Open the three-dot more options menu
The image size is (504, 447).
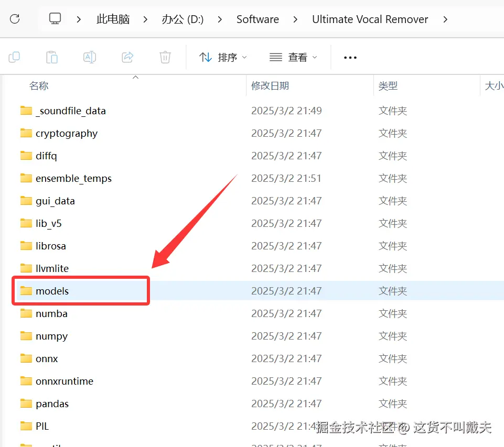(x=350, y=58)
